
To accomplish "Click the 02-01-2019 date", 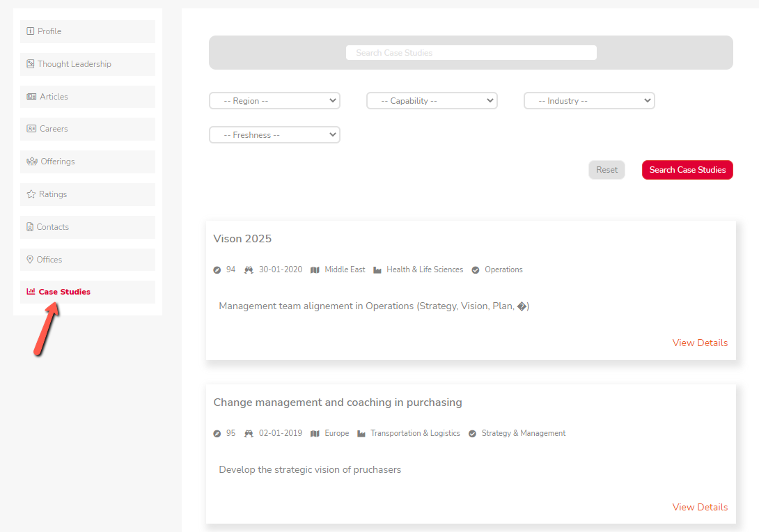I will tap(280, 433).
